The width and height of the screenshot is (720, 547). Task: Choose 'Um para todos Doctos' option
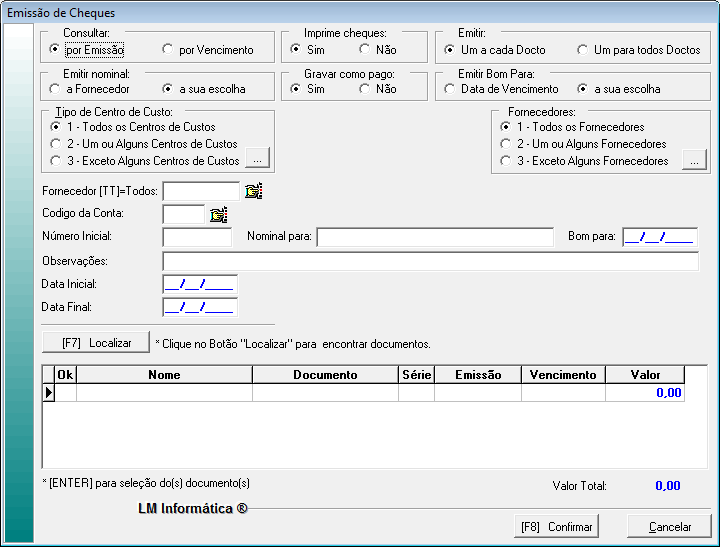584,50
